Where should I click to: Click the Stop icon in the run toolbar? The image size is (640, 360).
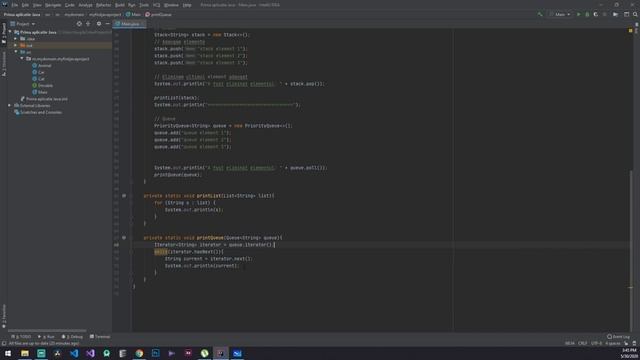click(x=604, y=14)
